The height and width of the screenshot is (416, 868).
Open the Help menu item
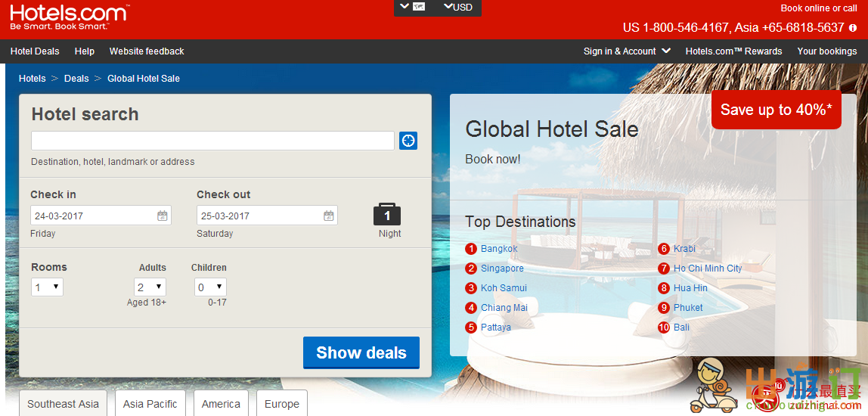point(85,51)
